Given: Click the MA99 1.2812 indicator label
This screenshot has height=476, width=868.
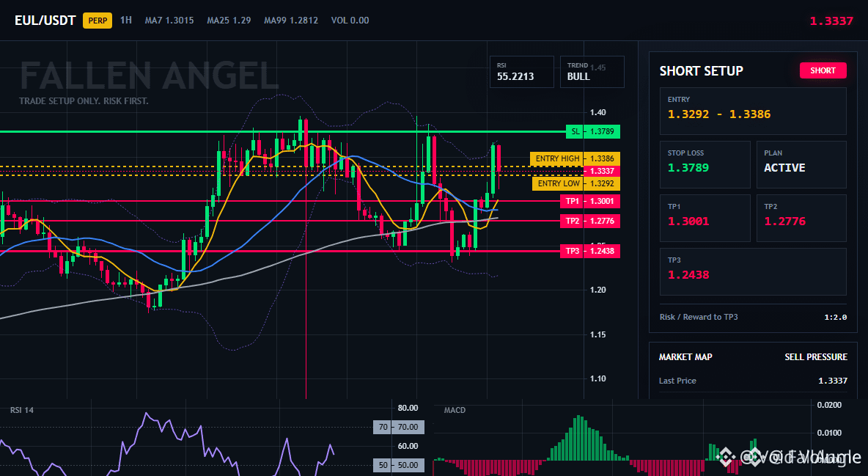Looking at the screenshot, I should point(290,21).
